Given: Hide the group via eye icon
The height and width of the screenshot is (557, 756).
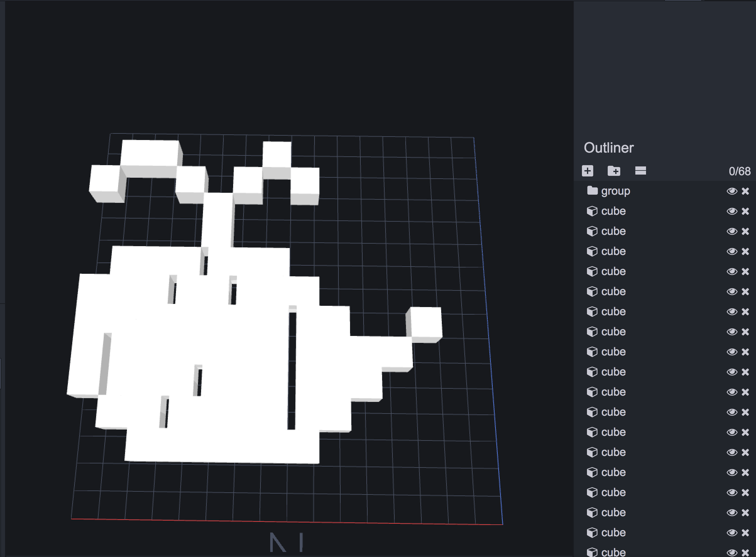Looking at the screenshot, I should 731,191.
